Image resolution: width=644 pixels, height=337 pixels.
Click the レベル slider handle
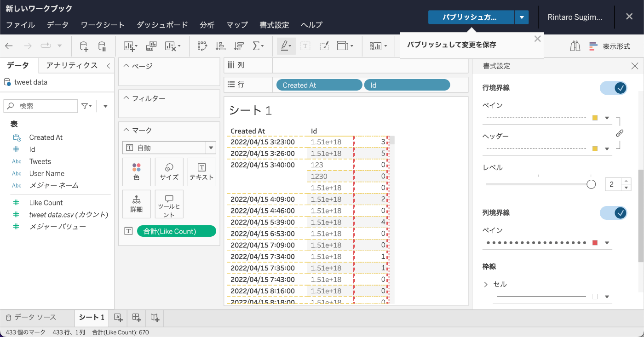[x=591, y=184]
